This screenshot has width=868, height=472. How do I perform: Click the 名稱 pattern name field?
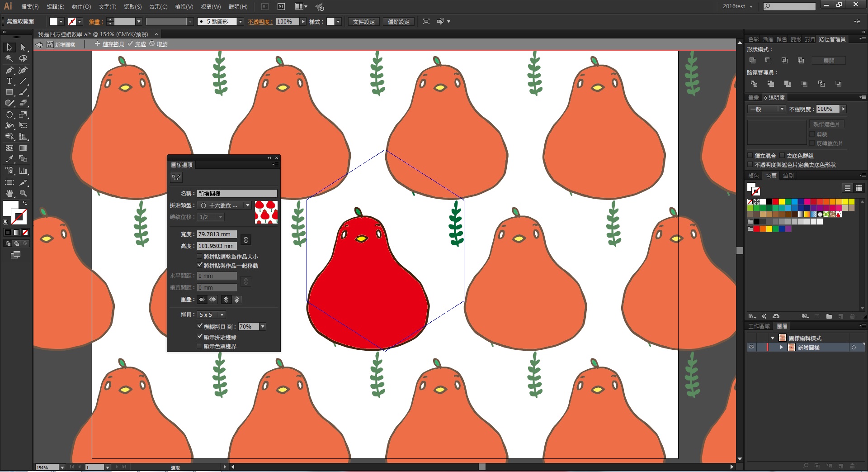[237, 193]
